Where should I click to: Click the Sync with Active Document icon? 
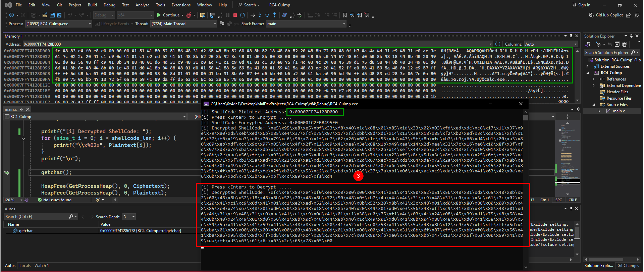pyautogui.click(x=610, y=44)
